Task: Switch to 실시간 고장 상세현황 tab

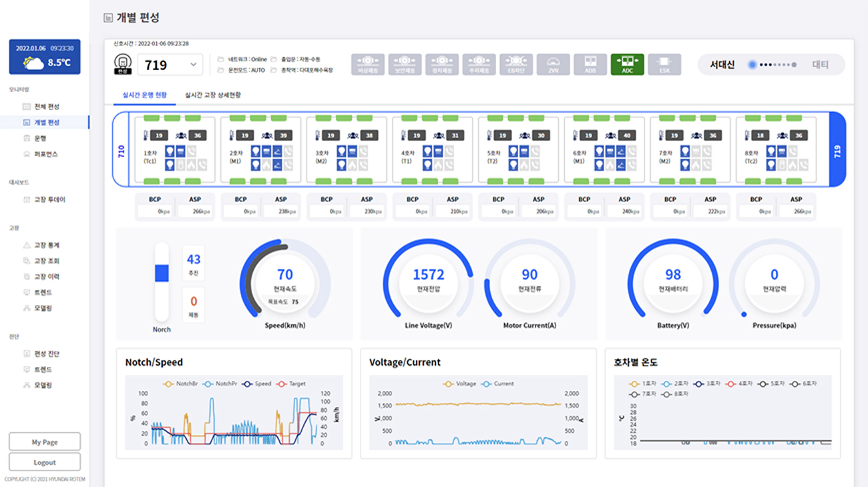Action: [213, 95]
